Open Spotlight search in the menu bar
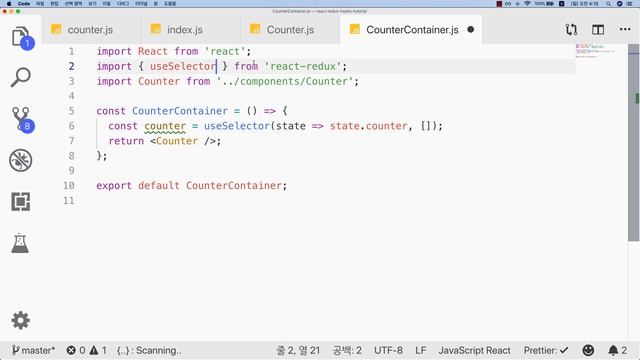640x360 pixels. [x=609, y=3]
